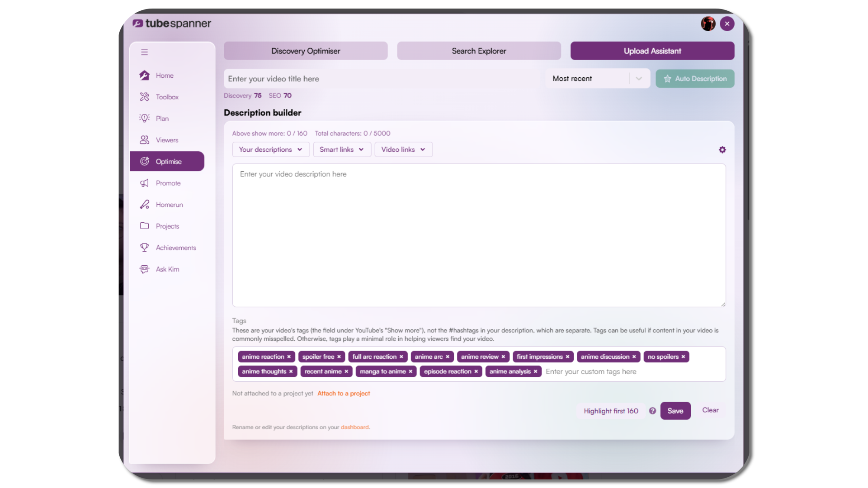The height and width of the screenshot is (488, 868).
Task: Click the 'Above show more: 0 / 160' counter
Action: (x=270, y=133)
